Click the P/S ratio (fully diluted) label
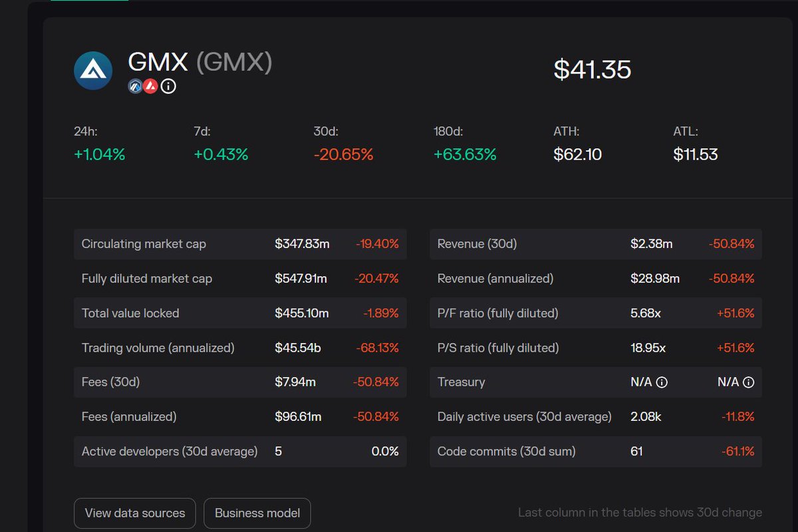798x532 pixels. coord(498,348)
